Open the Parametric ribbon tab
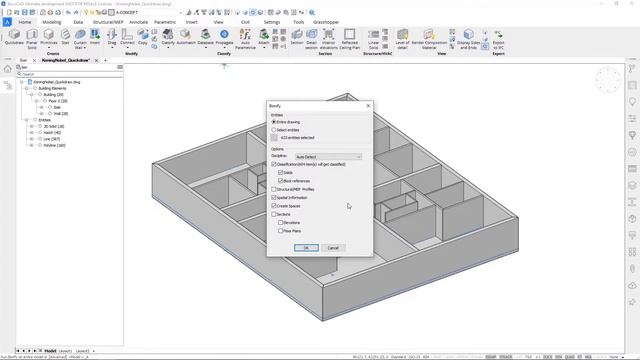640x360 pixels. [165, 22]
